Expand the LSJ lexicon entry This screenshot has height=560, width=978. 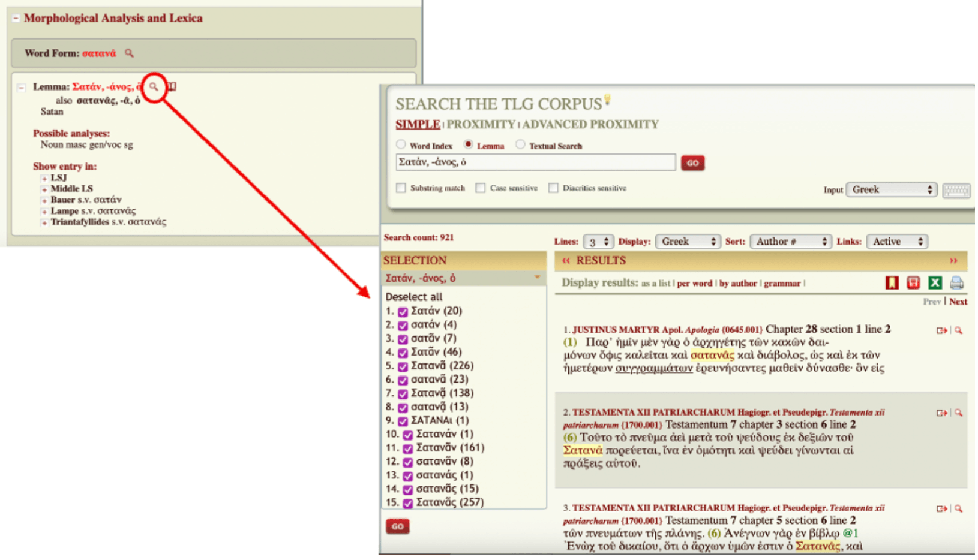click(44, 179)
